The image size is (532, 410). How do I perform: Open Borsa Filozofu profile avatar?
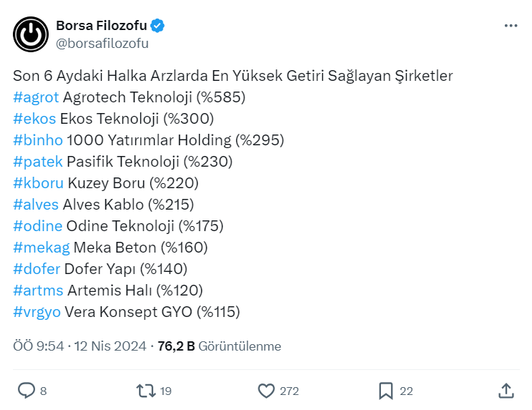click(x=31, y=34)
